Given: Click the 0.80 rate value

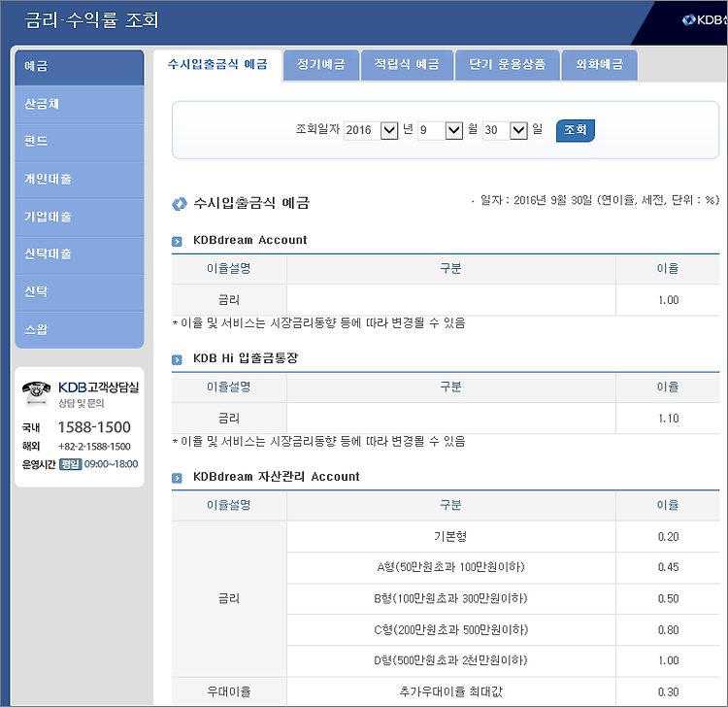Looking at the screenshot, I should point(668,630).
